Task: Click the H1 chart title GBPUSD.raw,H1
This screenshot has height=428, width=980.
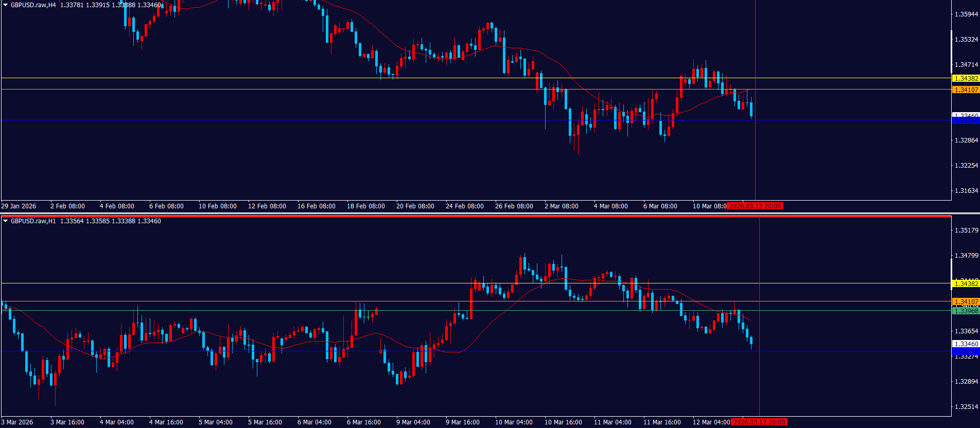Action: tap(33, 221)
